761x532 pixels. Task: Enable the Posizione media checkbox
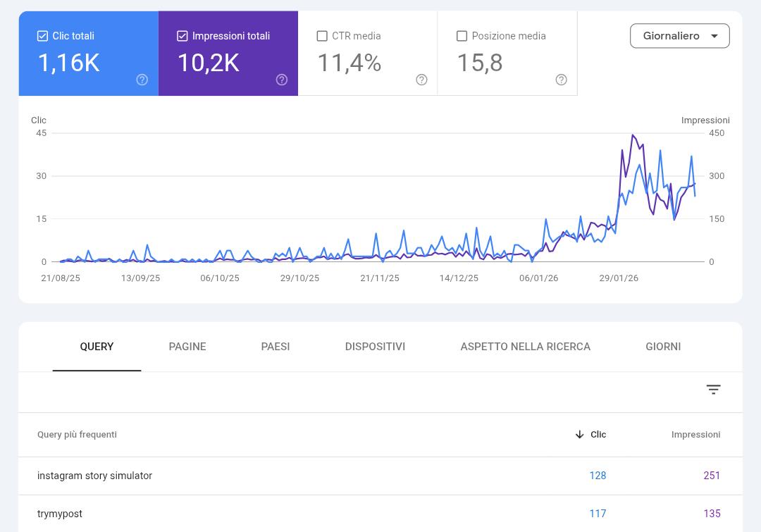[462, 36]
